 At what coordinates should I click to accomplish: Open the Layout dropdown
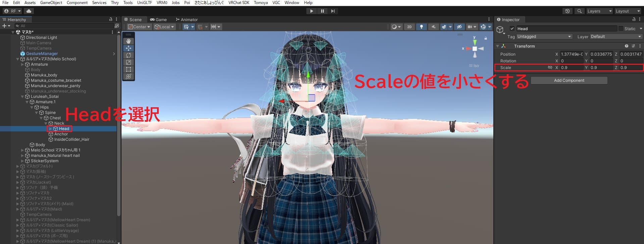click(628, 11)
